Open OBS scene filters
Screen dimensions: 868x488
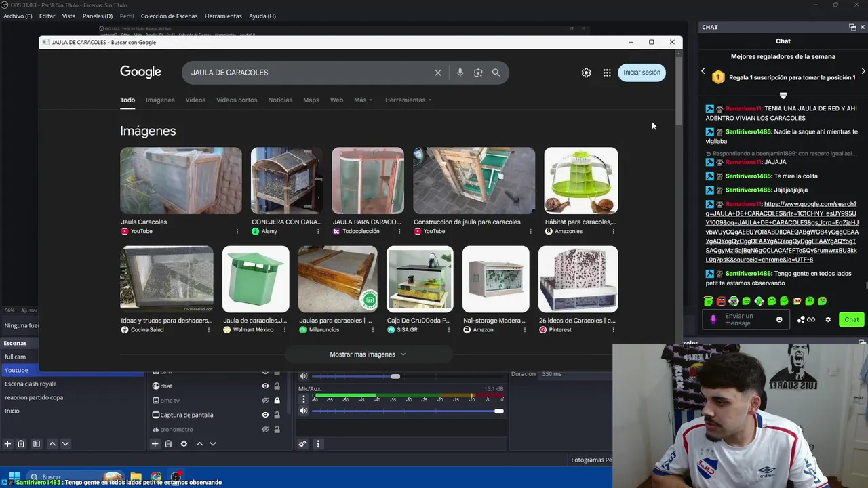(x=37, y=444)
